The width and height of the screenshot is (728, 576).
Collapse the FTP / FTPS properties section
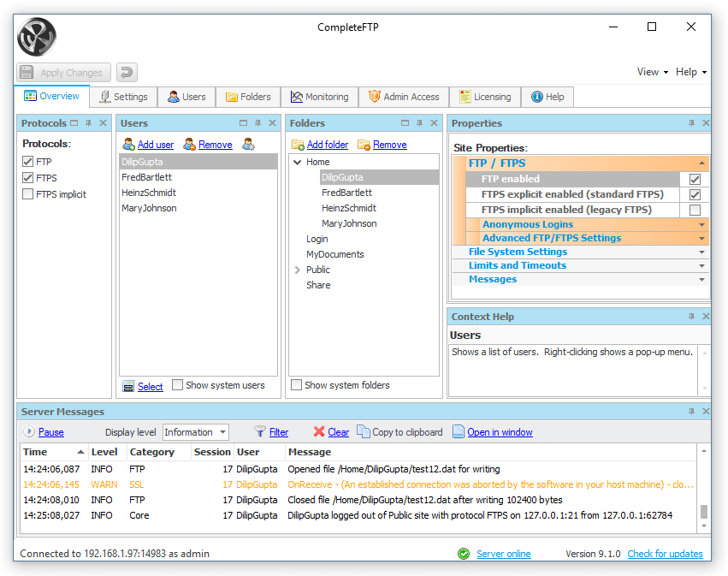coord(701,163)
